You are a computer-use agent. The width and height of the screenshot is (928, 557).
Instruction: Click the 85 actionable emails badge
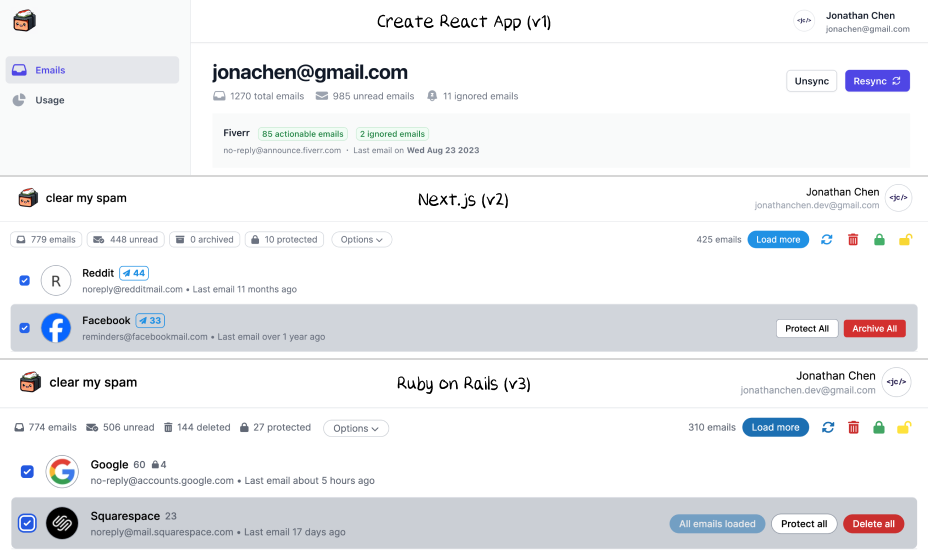tap(302, 134)
